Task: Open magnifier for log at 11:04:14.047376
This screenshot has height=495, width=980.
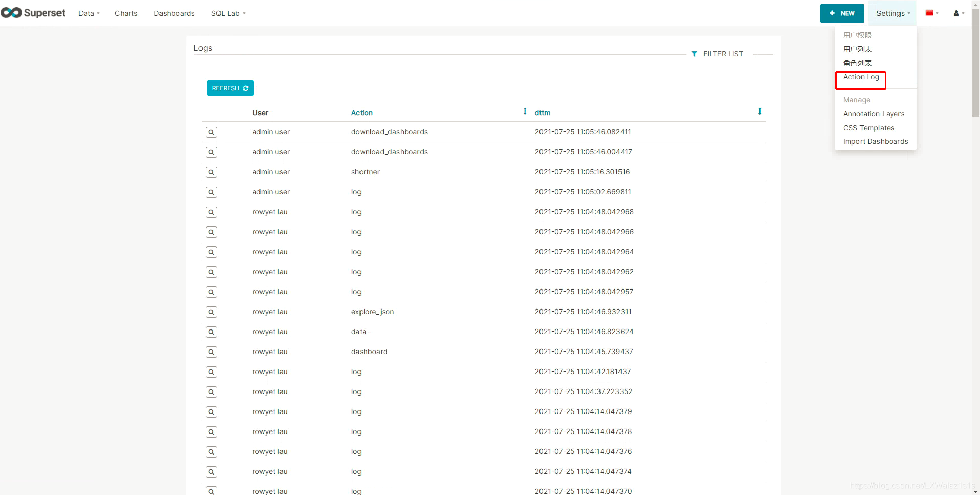Action: coord(211,452)
